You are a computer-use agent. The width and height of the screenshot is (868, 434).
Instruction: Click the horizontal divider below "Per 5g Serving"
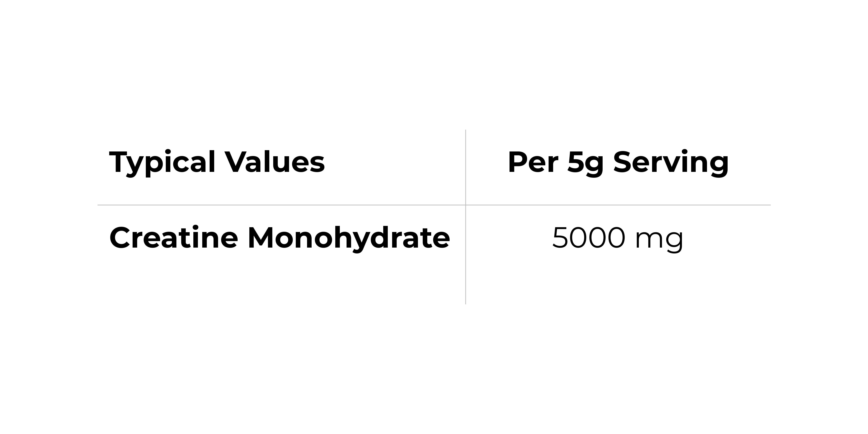(x=618, y=205)
